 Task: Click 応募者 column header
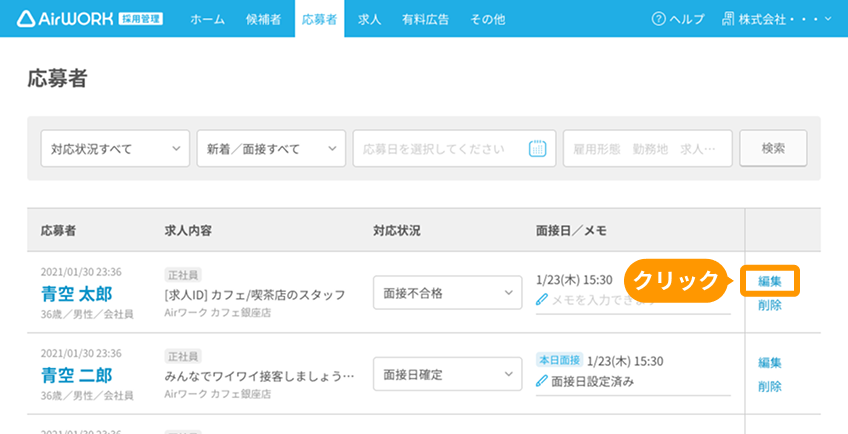58,231
